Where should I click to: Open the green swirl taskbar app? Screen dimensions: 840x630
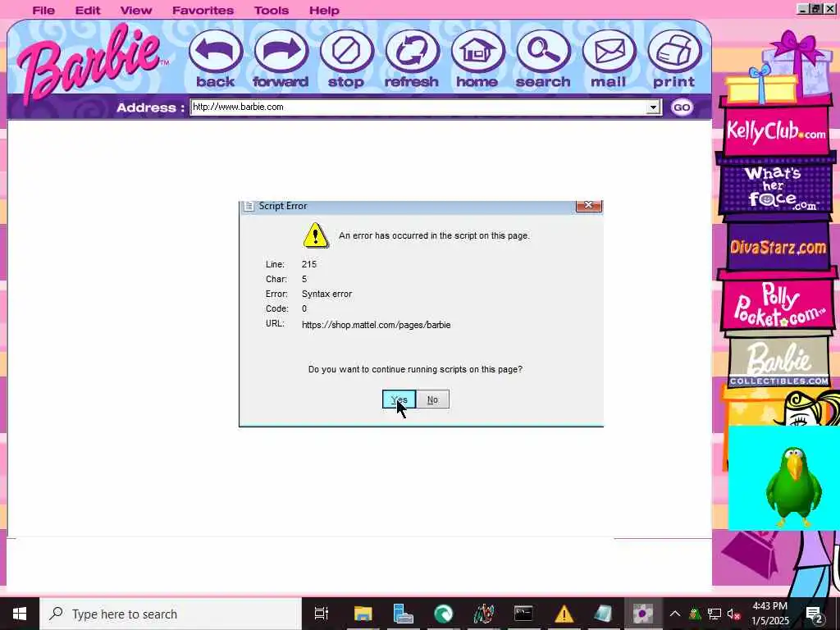point(443,614)
